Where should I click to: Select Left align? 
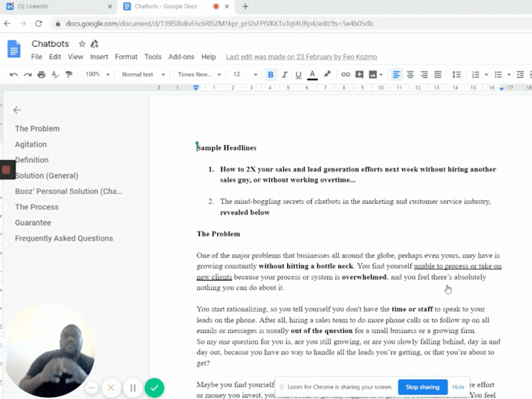click(396, 74)
